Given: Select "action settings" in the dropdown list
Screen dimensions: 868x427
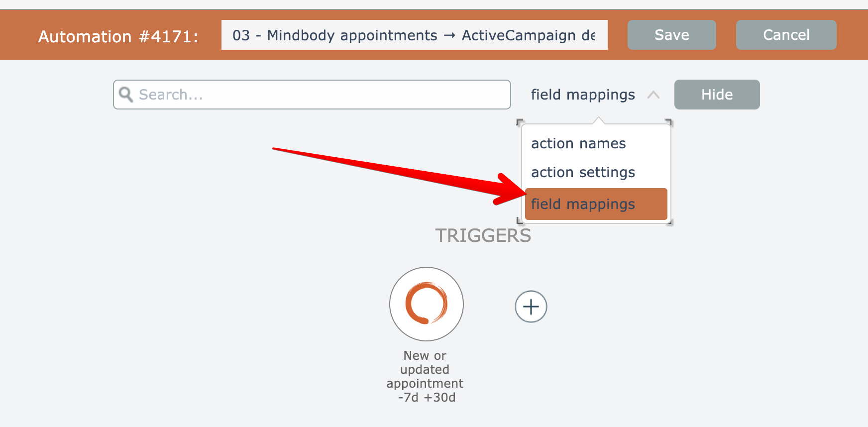Looking at the screenshot, I should click(583, 172).
